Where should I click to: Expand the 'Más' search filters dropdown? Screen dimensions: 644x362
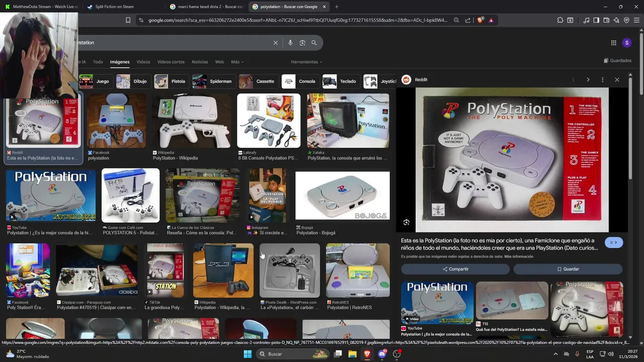tap(237, 62)
